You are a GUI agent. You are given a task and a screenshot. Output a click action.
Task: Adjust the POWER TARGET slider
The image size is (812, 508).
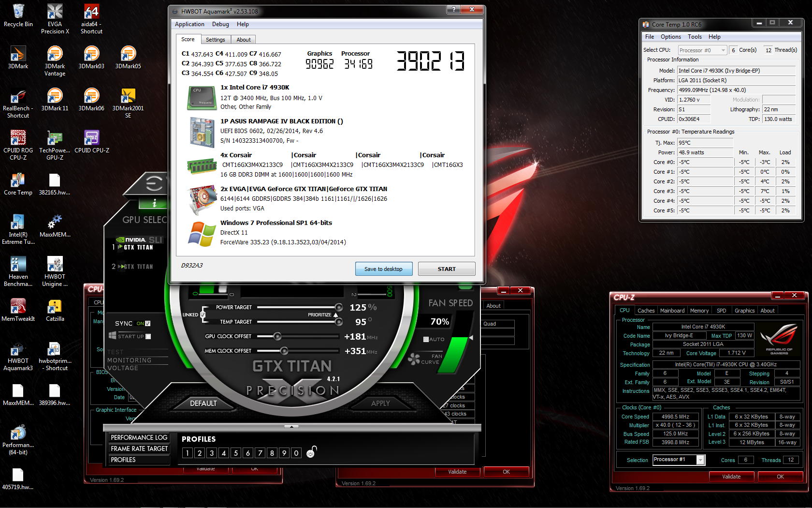click(339, 307)
